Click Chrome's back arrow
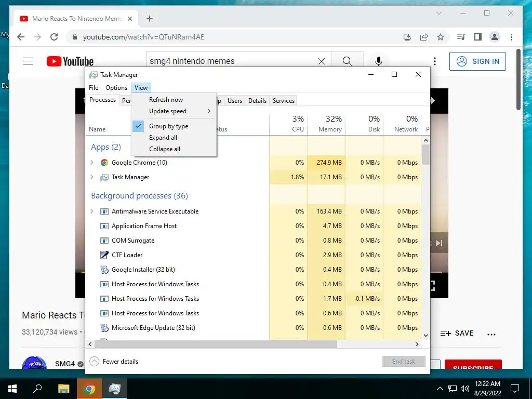The width and height of the screenshot is (532, 399). 21,37
